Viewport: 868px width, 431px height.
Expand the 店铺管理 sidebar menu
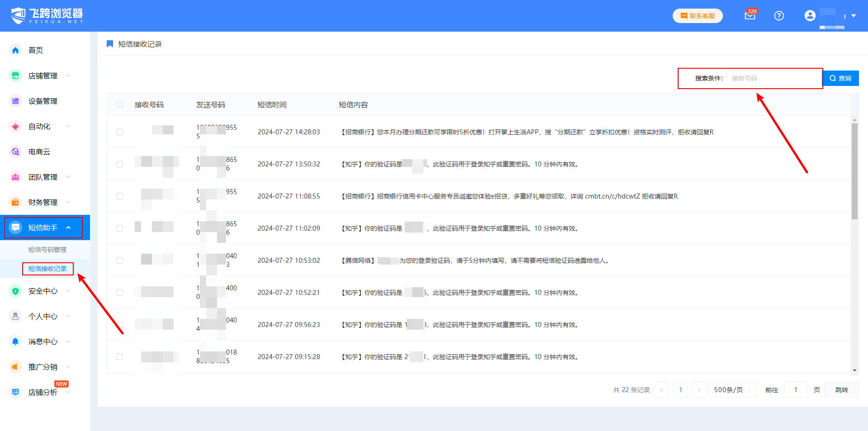43,76
